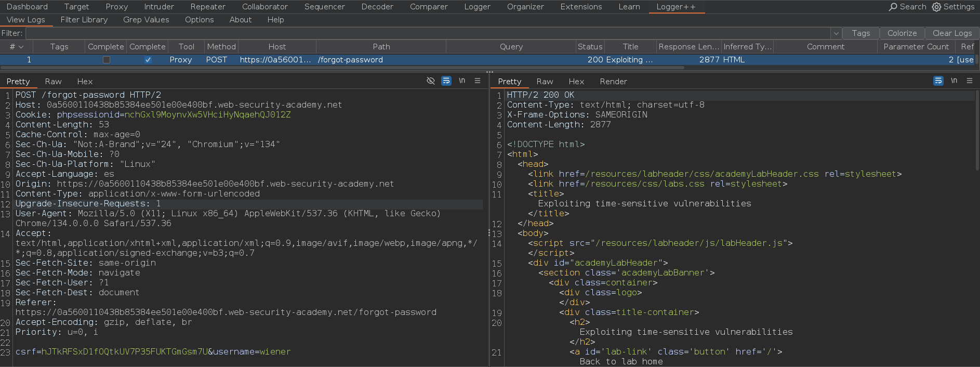Open the Help sub-tab

click(275, 20)
